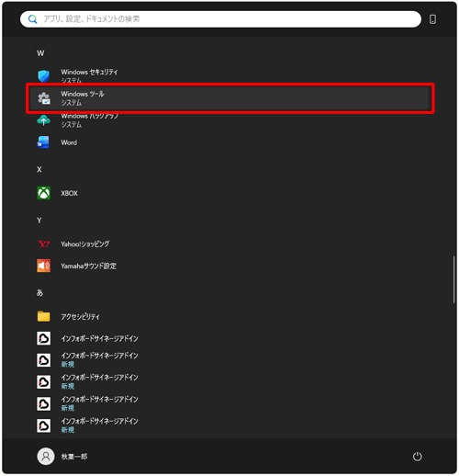This screenshot has width=459, height=476.
Task: Jump via the X letter header
Action: (39, 169)
